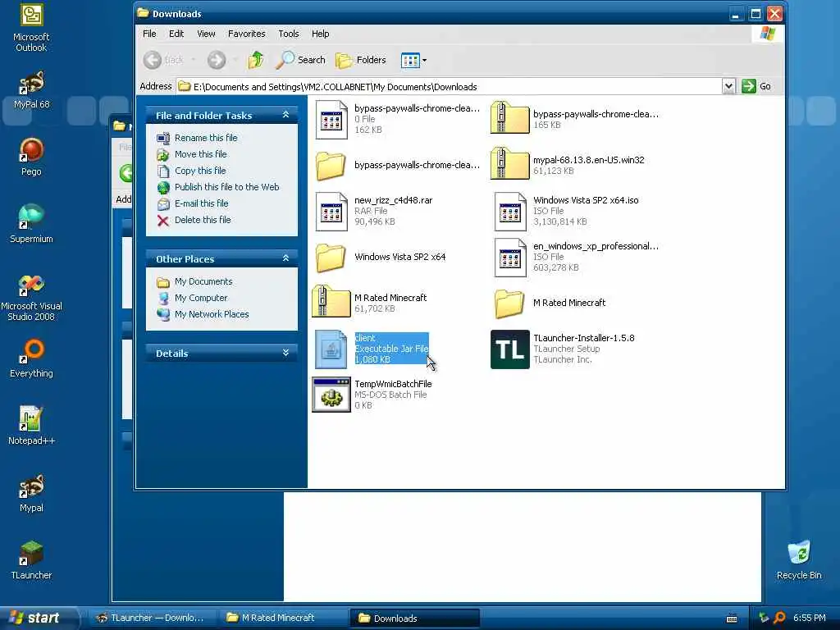Open the View menu
Screen dimensions: 840x630
click(x=206, y=34)
